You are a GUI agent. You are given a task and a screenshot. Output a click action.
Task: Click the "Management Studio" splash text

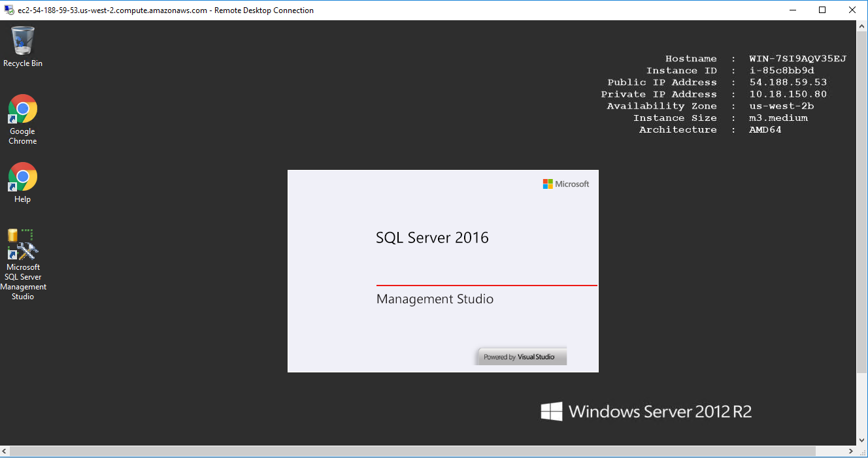point(435,299)
